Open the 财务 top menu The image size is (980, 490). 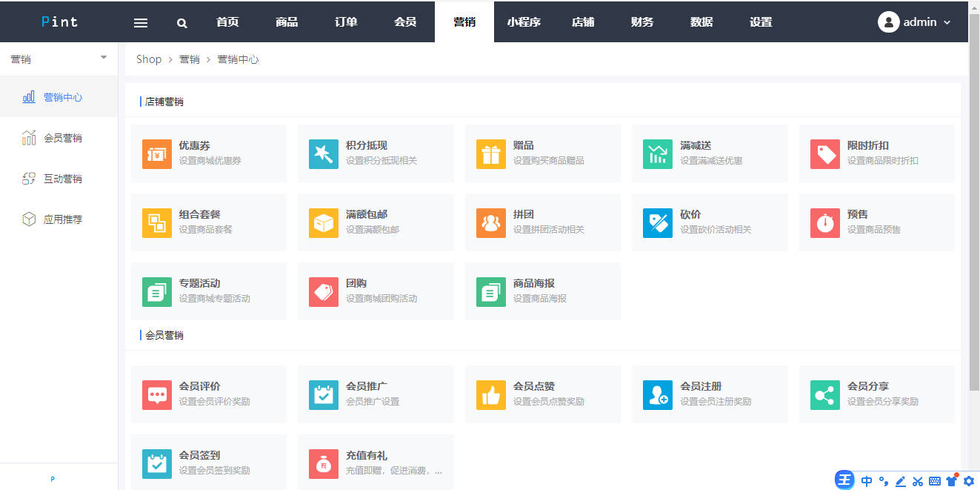[x=642, y=21]
